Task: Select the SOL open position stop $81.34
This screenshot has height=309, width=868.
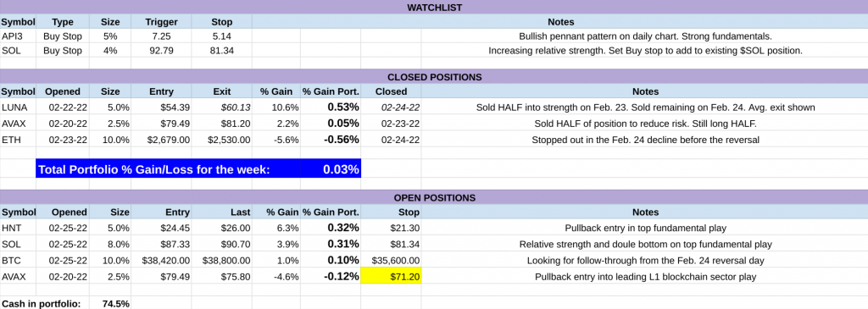Action: pyautogui.click(x=391, y=244)
